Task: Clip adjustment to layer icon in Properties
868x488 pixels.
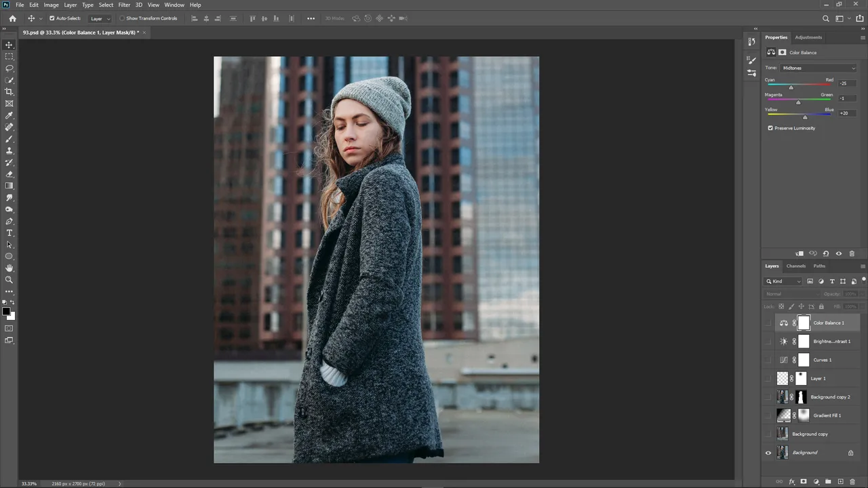Action: pyautogui.click(x=800, y=253)
